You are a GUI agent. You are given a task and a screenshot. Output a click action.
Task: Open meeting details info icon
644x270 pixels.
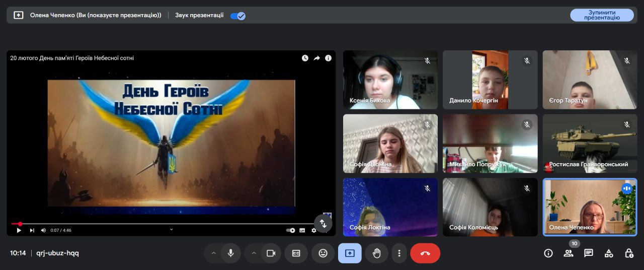coord(548,253)
